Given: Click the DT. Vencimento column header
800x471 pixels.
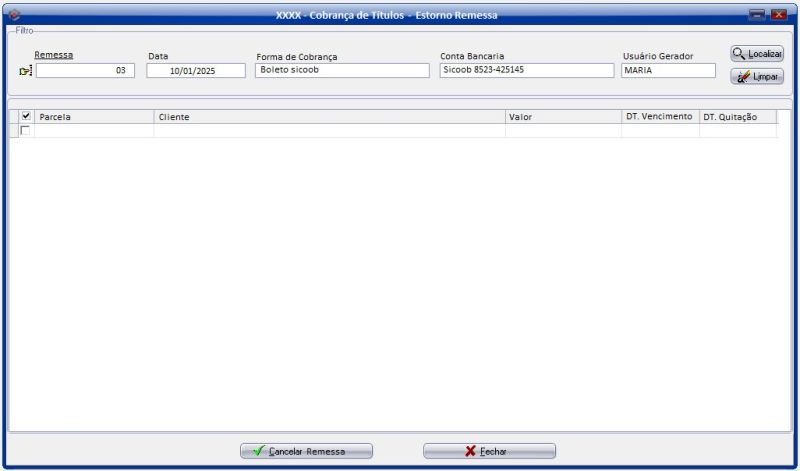Looking at the screenshot, I should (x=660, y=117).
